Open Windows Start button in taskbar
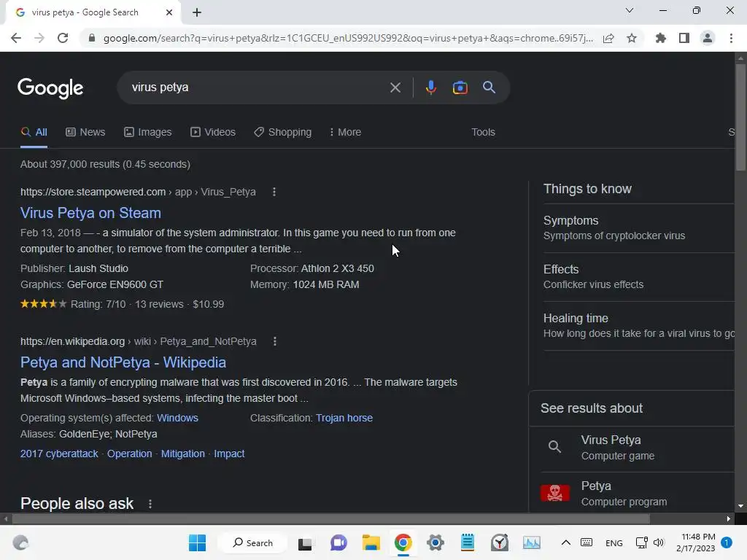The height and width of the screenshot is (560, 747). point(197,542)
